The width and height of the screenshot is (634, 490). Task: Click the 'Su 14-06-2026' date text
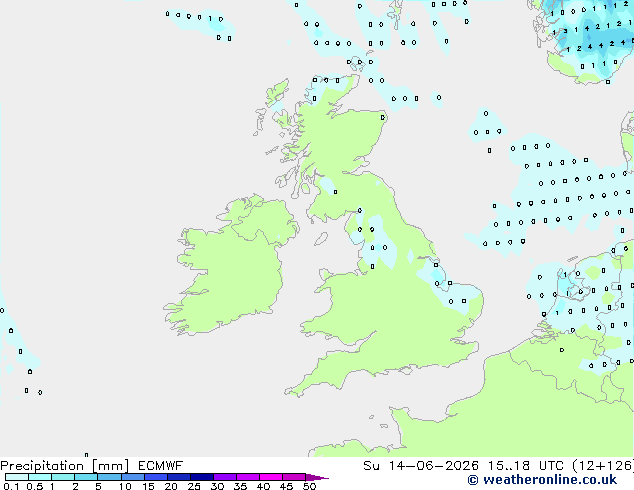click(421, 466)
